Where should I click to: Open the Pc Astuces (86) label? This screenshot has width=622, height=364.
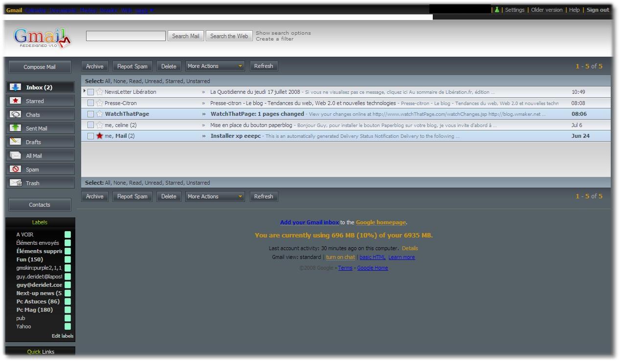pyautogui.click(x=38, y=301)
